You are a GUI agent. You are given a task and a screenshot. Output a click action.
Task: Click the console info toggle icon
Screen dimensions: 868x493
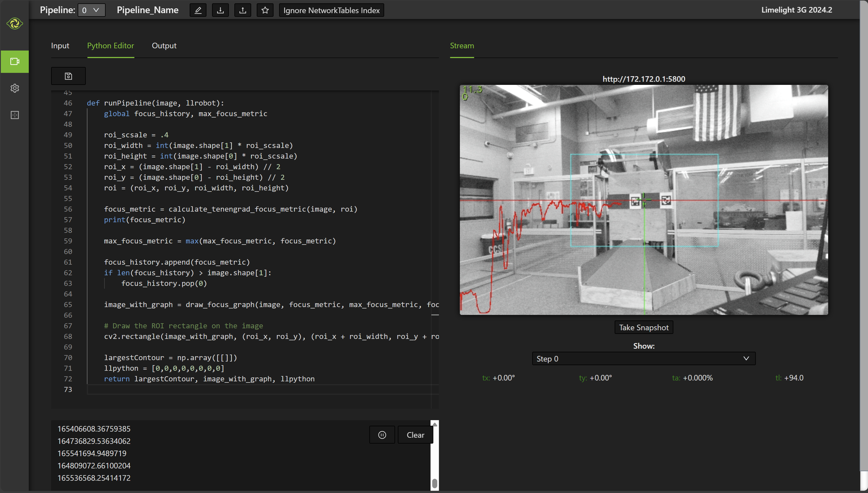pyautogui.click(x=382, y=435)
